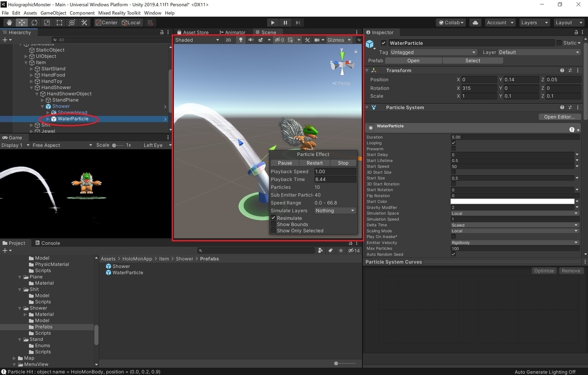Click Restart in Particle Effect panel
Viewport: 588px width, 375px height.
315,163
